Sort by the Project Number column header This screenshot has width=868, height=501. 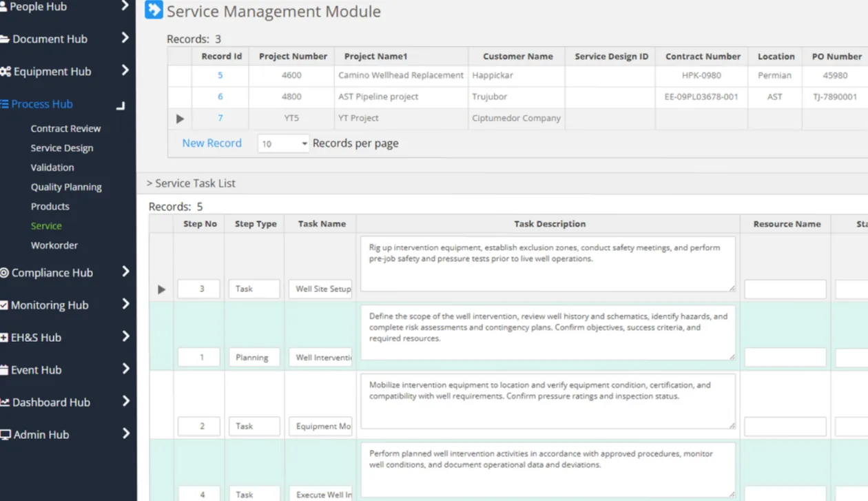[x=293, y=57]
